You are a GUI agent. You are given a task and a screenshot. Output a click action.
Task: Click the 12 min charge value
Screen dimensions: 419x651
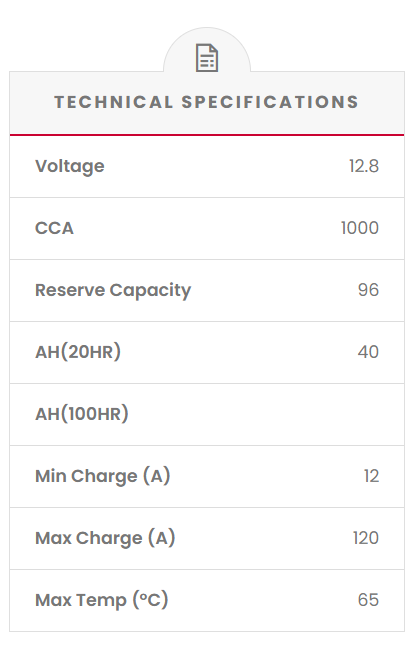pos(371,476)
